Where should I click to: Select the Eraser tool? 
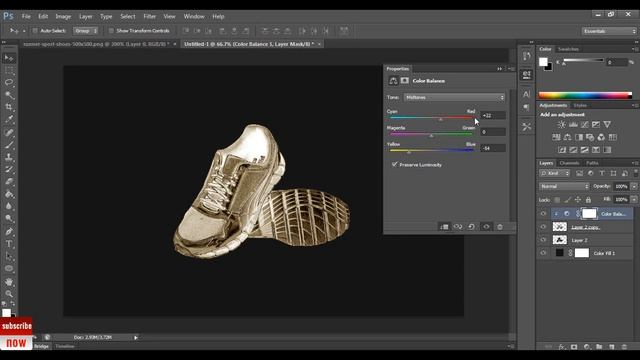pyautogui.click(x=9, y=182)
